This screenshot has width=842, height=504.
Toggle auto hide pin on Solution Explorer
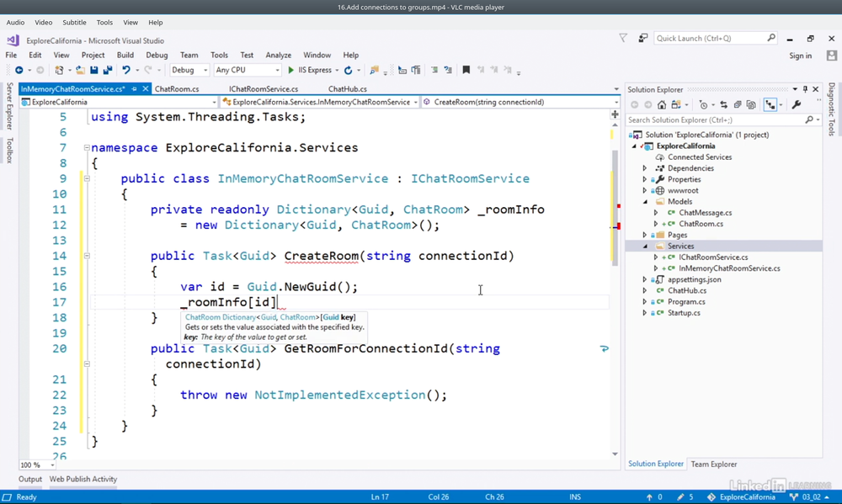(805, 89)
